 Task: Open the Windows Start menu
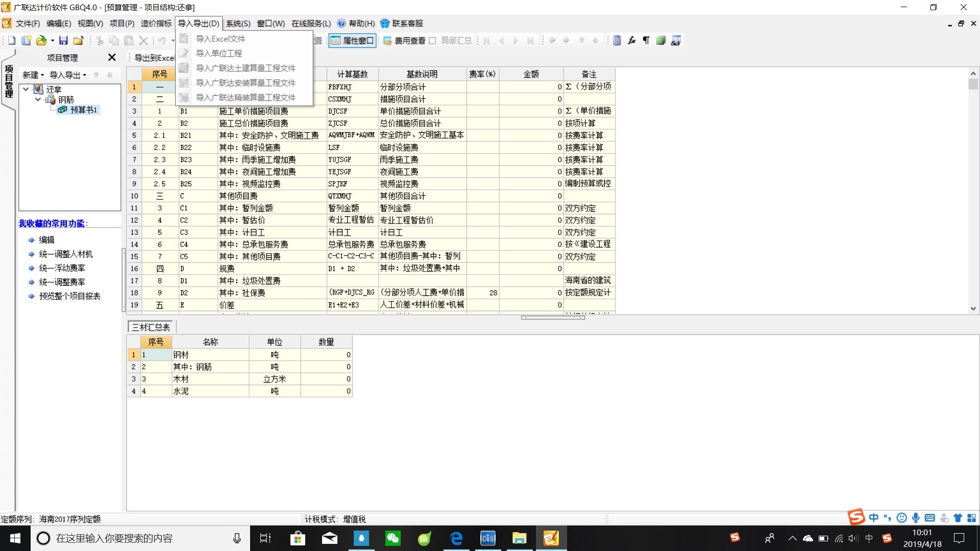15,538
